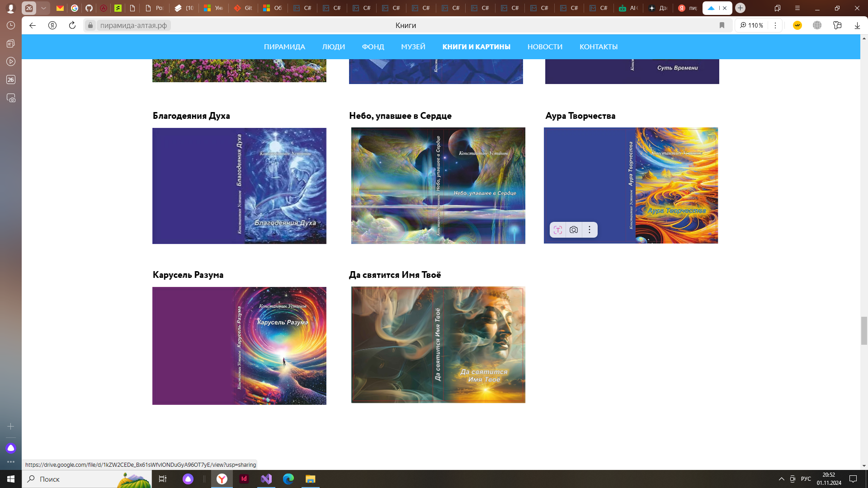Open Visual Studio from the taskbar
The image size is (868, 488).
pyautogui.click(x=266, y=479)
